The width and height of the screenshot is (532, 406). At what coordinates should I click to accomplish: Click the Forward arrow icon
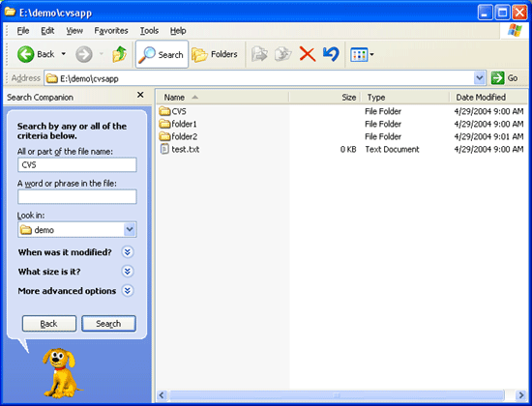coord(84,54)
